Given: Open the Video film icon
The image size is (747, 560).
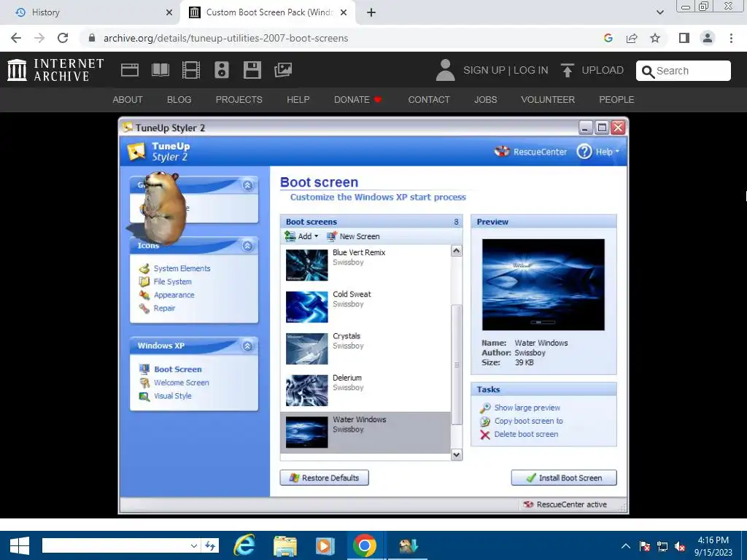Looking at the screenshot, I should (x=191, y=70).
